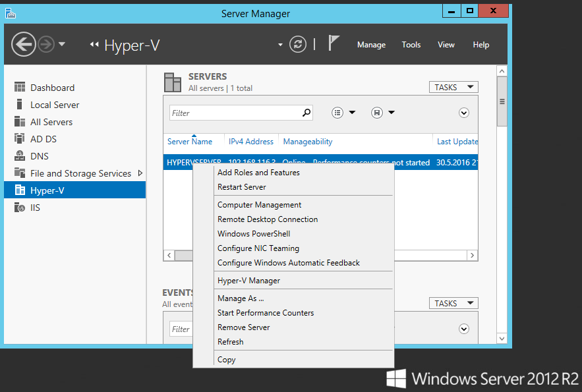Select Dashboard in the sidebar
This screenshot has width=582, height=392.
point(74,88)
